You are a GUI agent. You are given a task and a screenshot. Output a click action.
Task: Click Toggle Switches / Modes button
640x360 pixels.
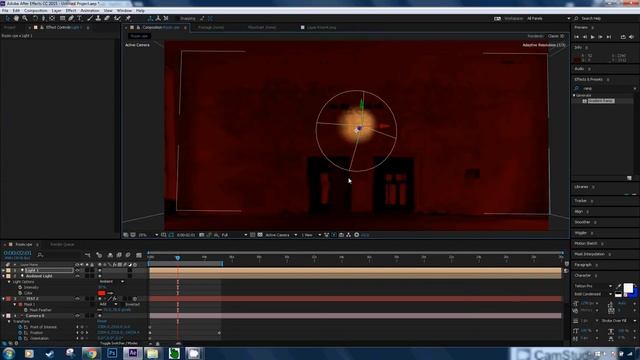[119, 344]
